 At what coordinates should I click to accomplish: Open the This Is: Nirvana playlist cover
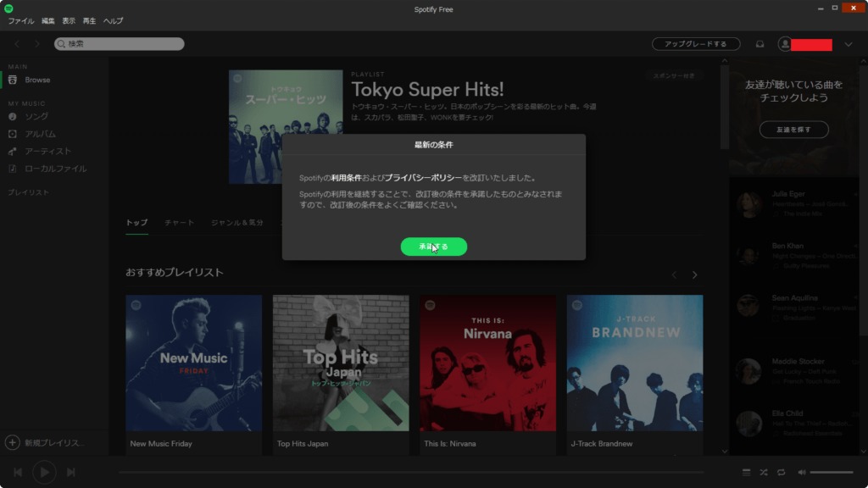point(487,363)
